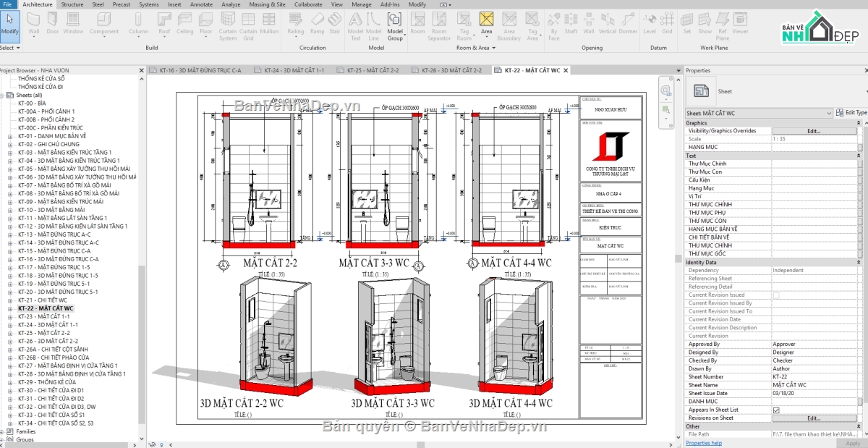
Task: Choose the Area Boundary tool
Action: pyautogui.click(x=509, y=27)
